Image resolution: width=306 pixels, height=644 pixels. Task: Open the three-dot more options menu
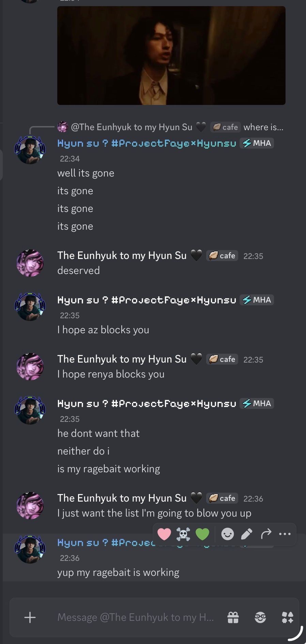coord(285,534)
